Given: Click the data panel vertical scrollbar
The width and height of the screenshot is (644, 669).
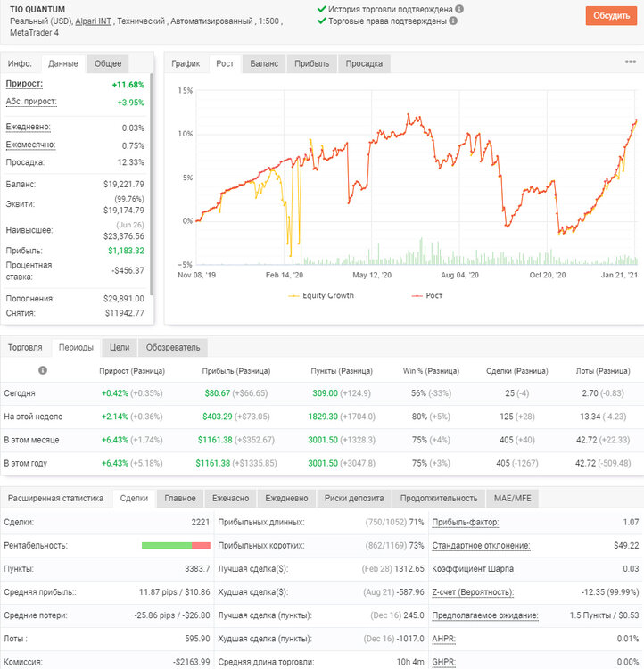Looking at the screenshot, I should 152,184.
